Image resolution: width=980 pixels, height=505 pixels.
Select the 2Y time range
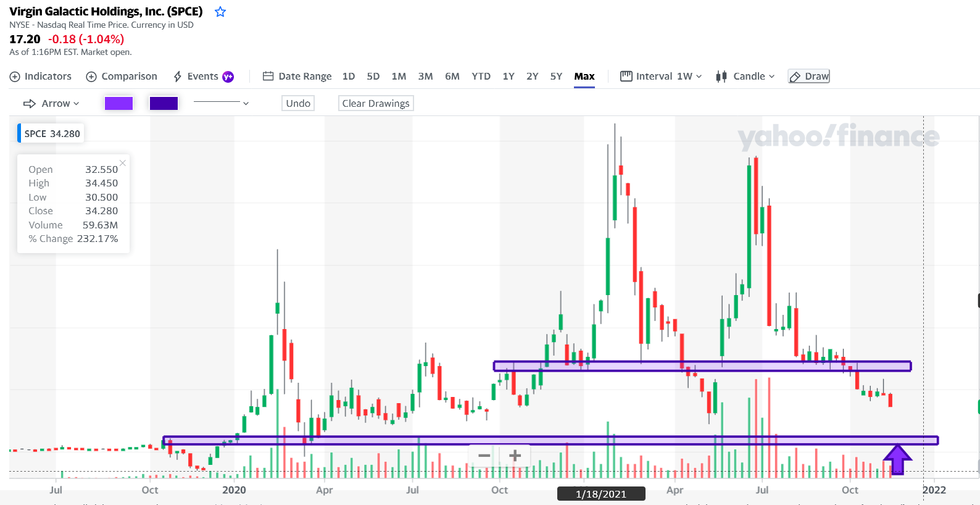533,77
